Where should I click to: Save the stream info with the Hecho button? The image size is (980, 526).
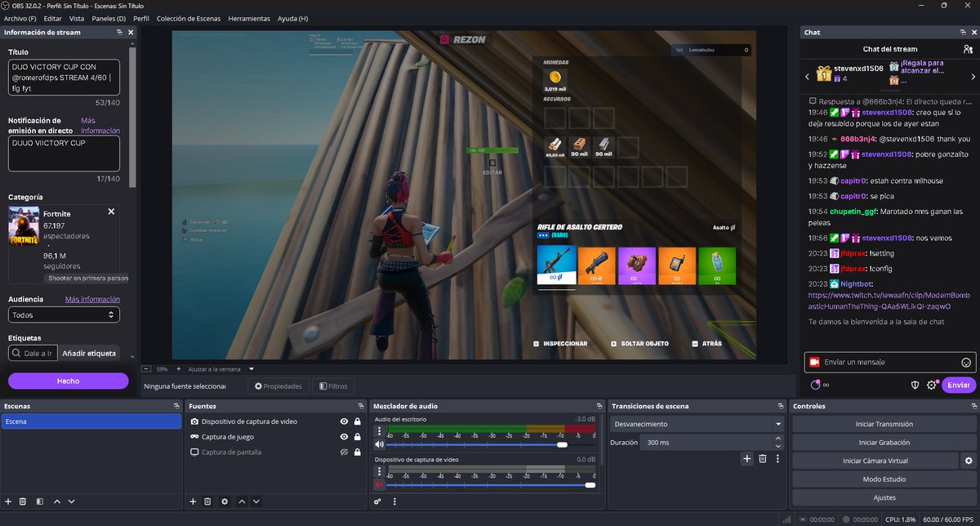69,381
